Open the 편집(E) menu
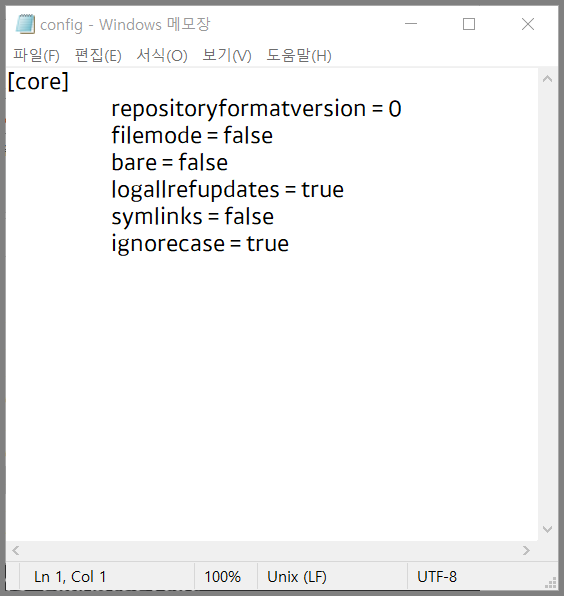Image resolution: width=564 pixels, height=596 pixels. point(98,55)
